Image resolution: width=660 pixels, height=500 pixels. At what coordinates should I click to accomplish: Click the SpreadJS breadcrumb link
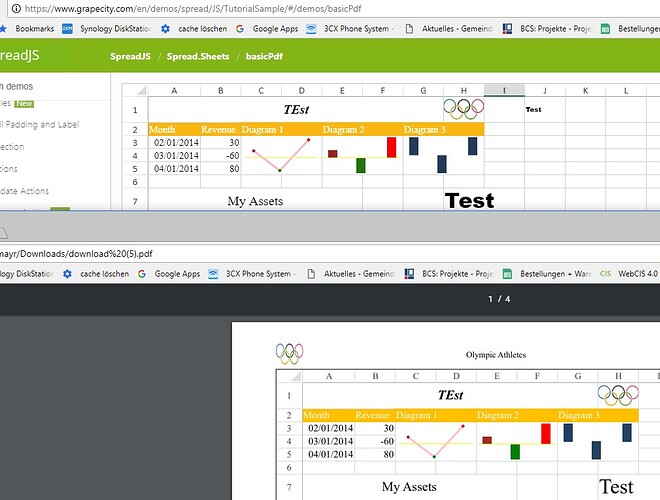(x=131, y=56)
